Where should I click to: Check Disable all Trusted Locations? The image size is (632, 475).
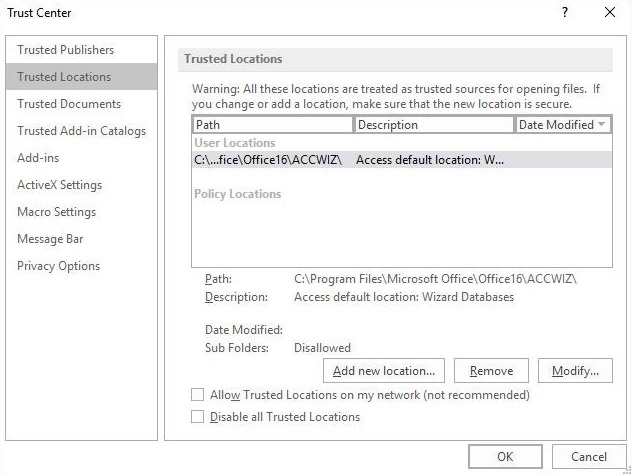pyautogui.click(x=198, y=417)
